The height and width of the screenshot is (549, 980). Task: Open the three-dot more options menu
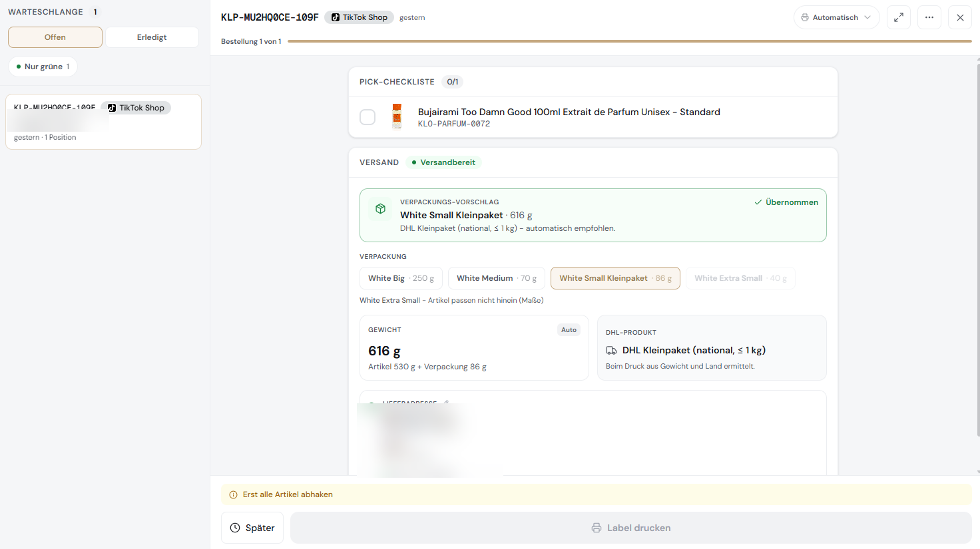click(929, 17)
